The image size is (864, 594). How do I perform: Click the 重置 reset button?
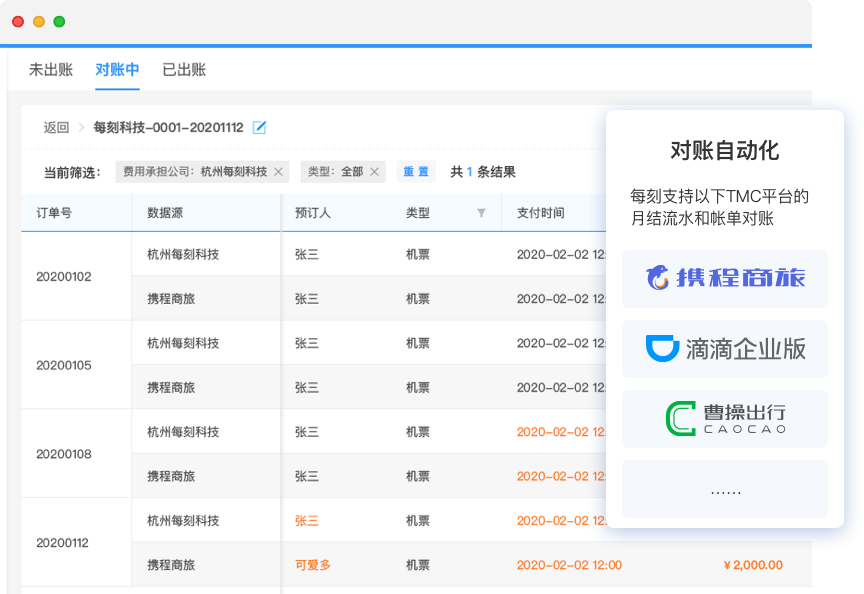pos(416,171)
